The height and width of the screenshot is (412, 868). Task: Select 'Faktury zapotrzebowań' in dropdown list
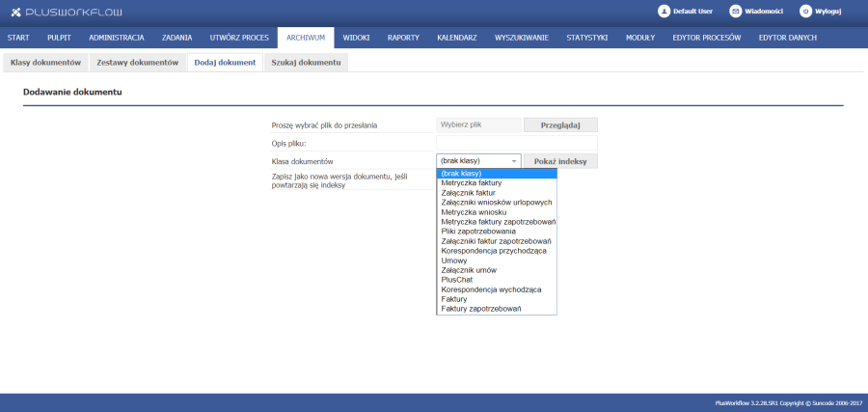(481, 309)
